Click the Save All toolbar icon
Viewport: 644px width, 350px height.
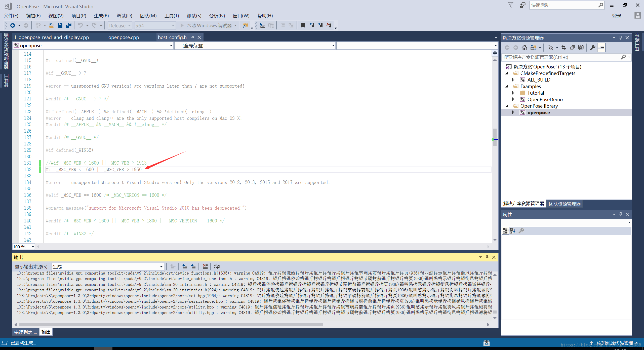click(x=68, y=25)
